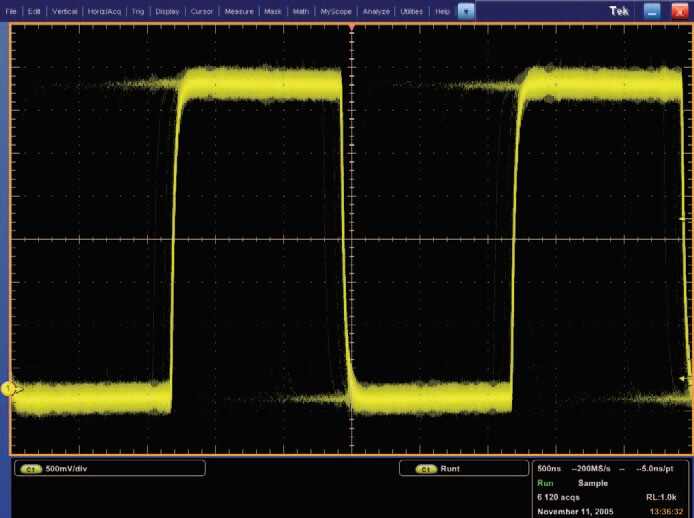694x518 pixels.
Task: Open the Cursor menu
Action: click(x=201, y=11)
